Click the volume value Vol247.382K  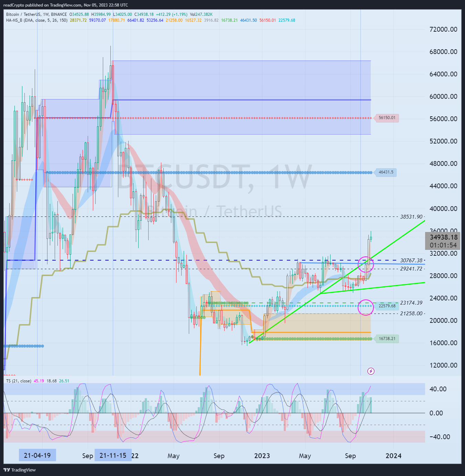[x=201, y=14]
